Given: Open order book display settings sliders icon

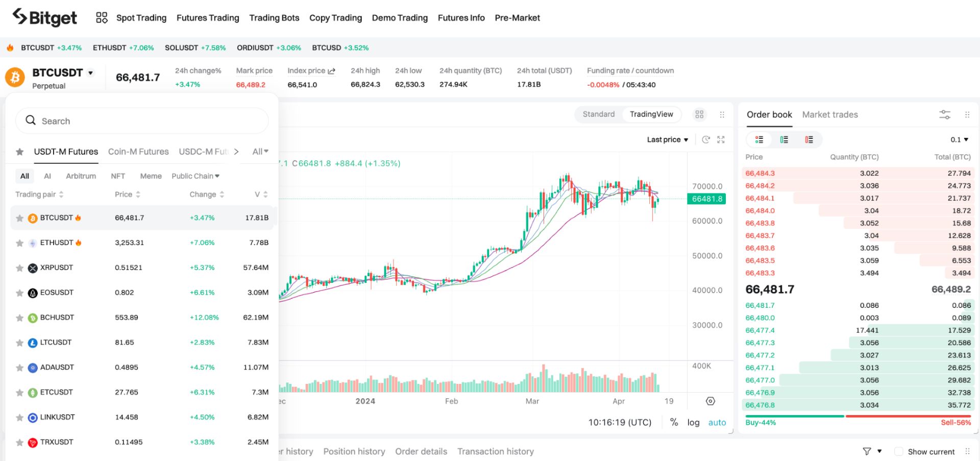Looking at the screenshot, I should [x=945, y=114].
